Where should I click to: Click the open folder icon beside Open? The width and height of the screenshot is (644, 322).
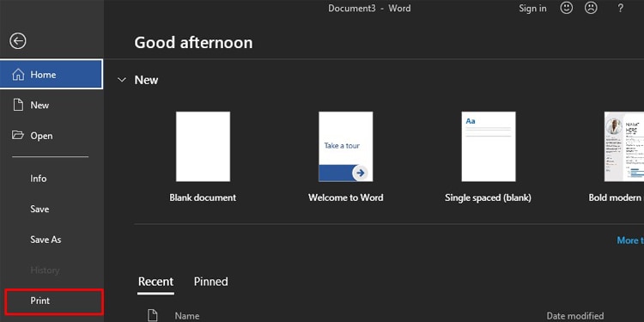pos(18,135)
